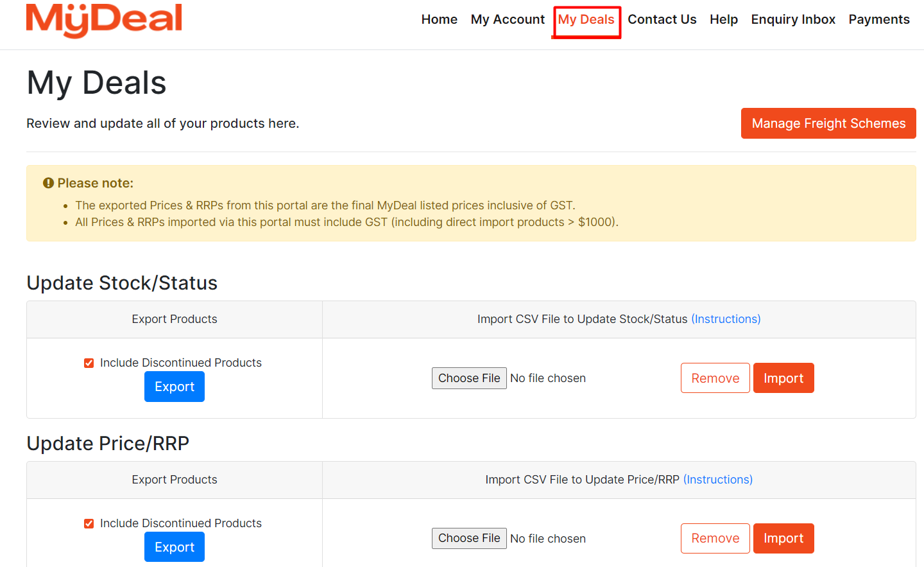
Task: Click 'No file chosen' in Price/RRP row
Action: tap(548, 539)
